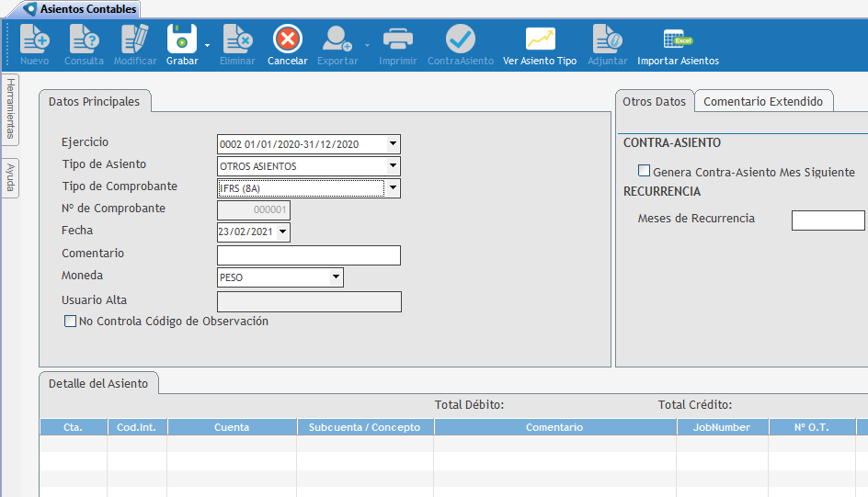
Task: Select the Otros Datos tab
Action: pos(654,102)
